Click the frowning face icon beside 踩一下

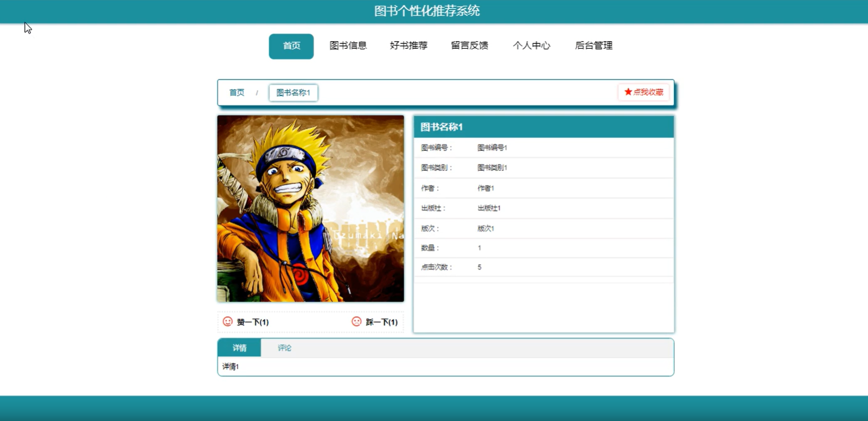(356, 321)
